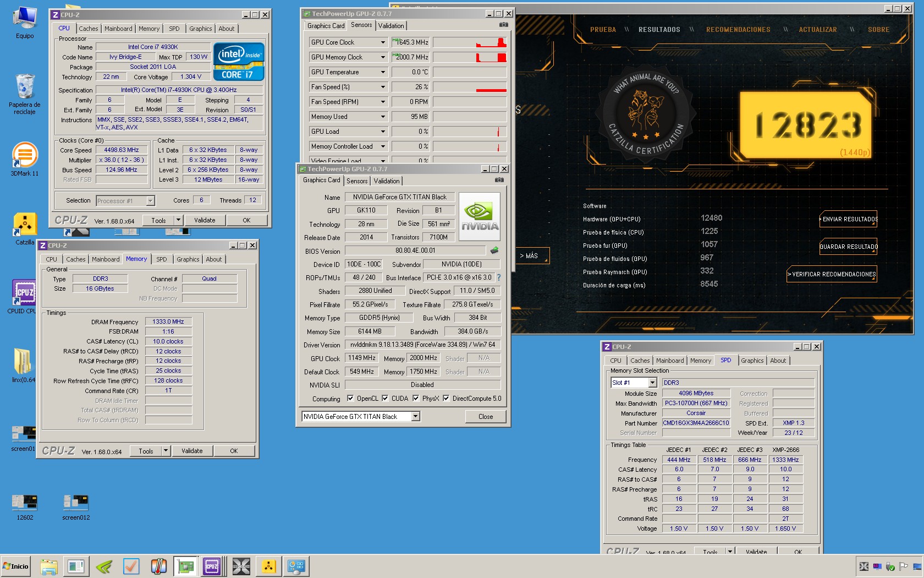The width and height of the screenshot is (924, 578).
Task: Click the GPU-Z screenshot camera icon in Sensors window
Action: (x=503, y=25)
